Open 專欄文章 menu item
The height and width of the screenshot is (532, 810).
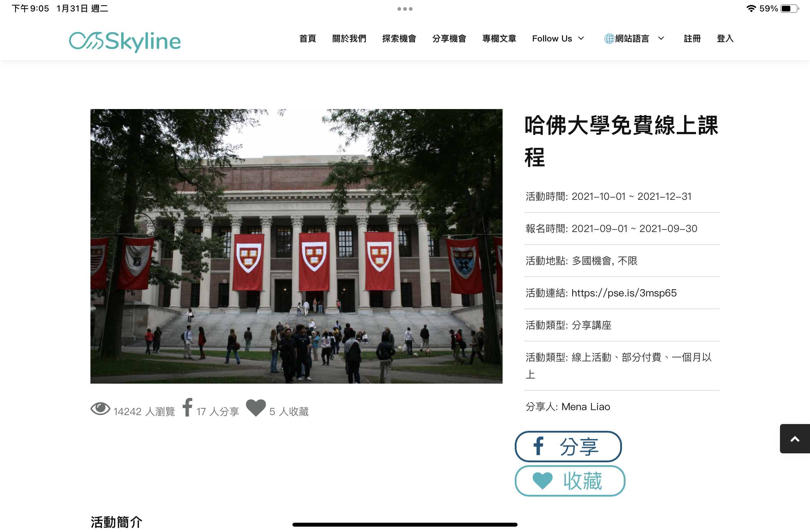(499, 39)
